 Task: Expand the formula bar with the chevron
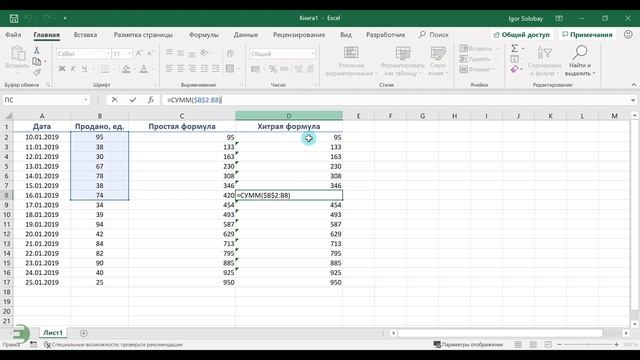click(633, 100)
